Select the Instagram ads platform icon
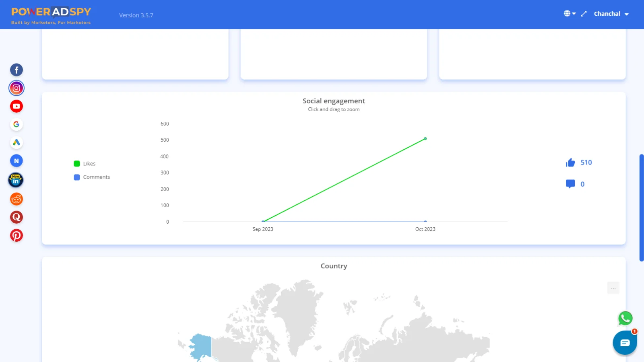Image resolution: width=644 pixels, height=362 pixels. click(17, 88)
